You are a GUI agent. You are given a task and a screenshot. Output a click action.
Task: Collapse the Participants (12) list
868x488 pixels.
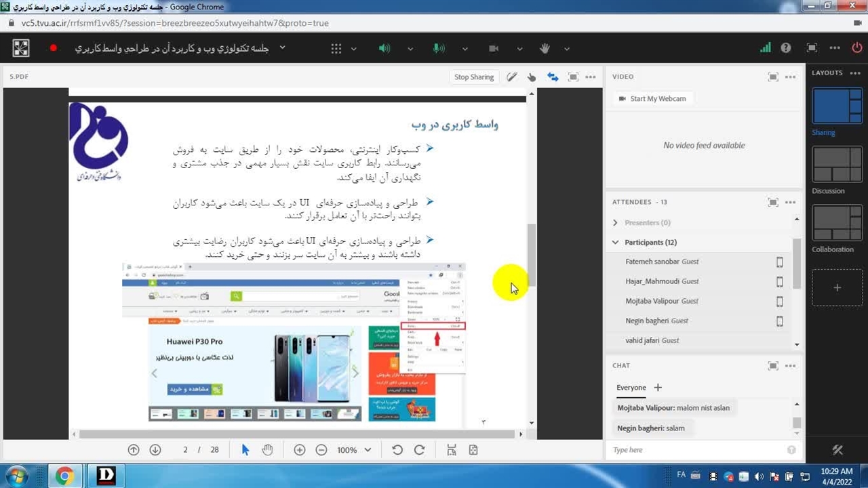click(615, 242)
